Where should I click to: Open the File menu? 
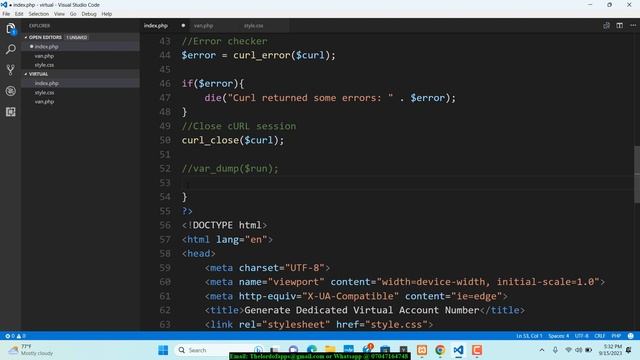[6, 14]
